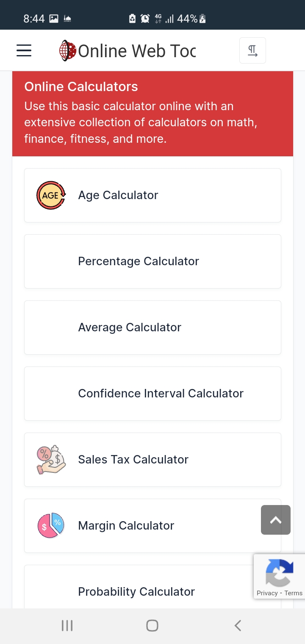The image size is (305, 644).
Task: Select the Average Calculator item
Action: (130, 328)
